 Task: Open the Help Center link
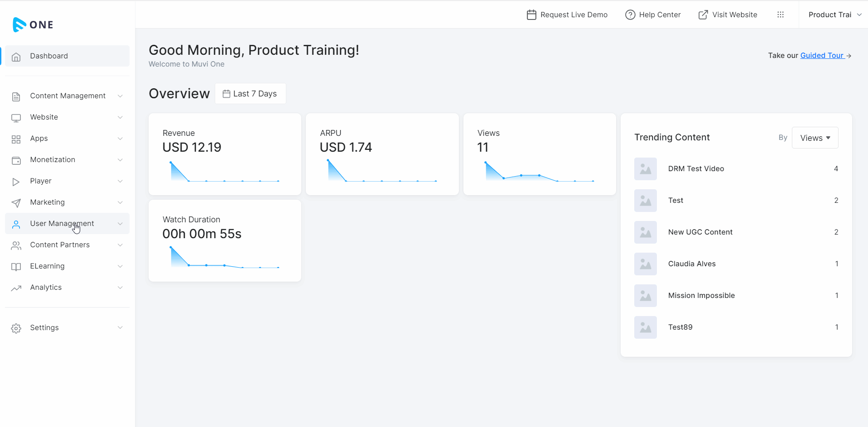pos(653,14)
